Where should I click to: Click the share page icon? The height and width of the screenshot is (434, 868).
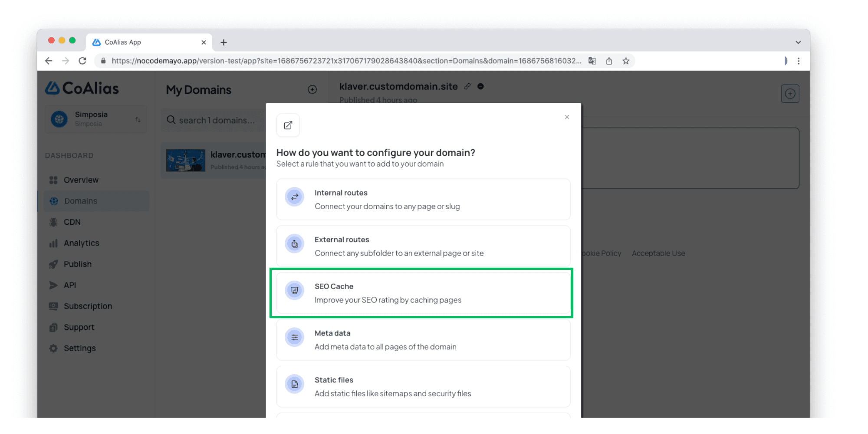(609, 61)
